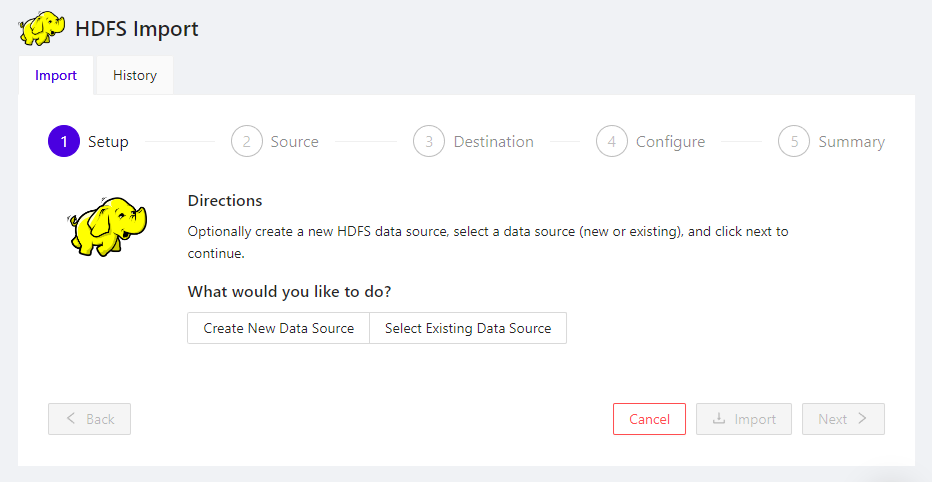Select the step 2 numbered circle
This screenshot has width=932, height=482.
point(247,142)
